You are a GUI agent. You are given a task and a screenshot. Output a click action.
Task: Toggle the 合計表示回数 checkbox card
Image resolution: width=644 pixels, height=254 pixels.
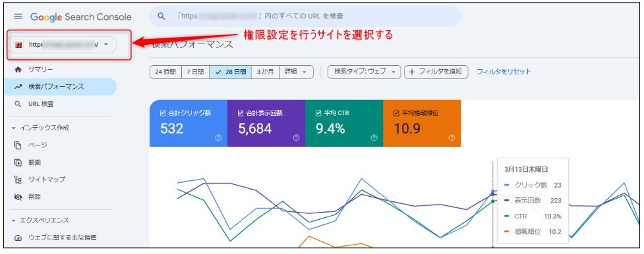[266, 123]
